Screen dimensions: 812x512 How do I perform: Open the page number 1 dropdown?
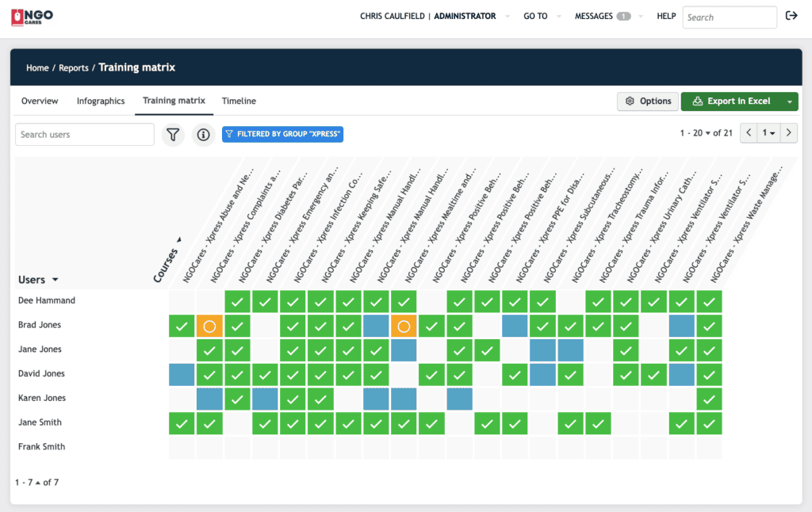coord(768,133)
